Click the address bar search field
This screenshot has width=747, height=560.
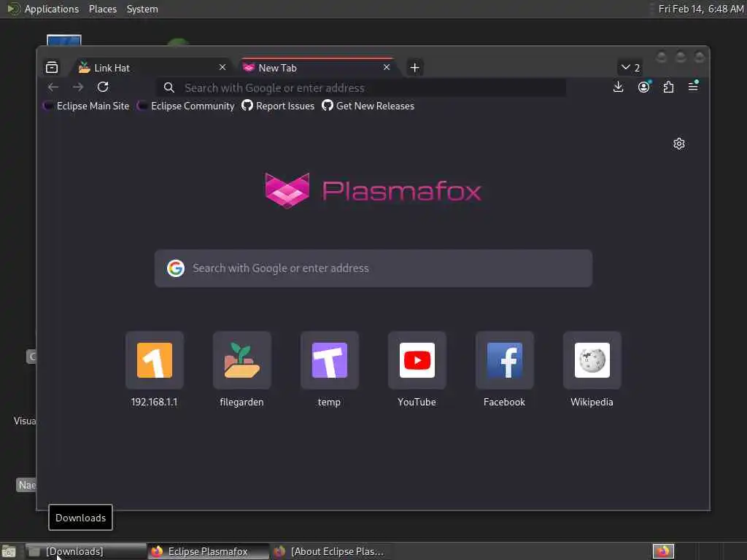[362, 87]
